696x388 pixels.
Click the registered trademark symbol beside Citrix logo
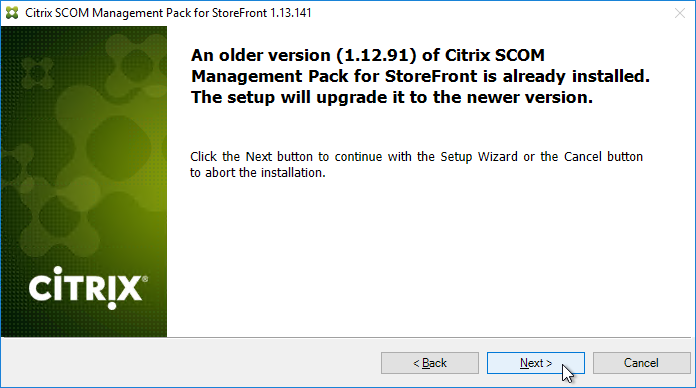pos(145,279)
